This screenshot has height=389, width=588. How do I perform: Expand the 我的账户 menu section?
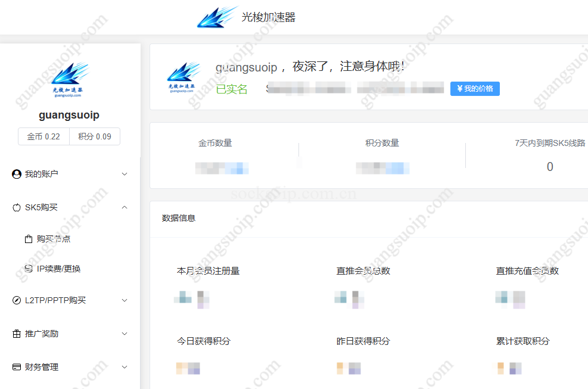pos(70,174)
